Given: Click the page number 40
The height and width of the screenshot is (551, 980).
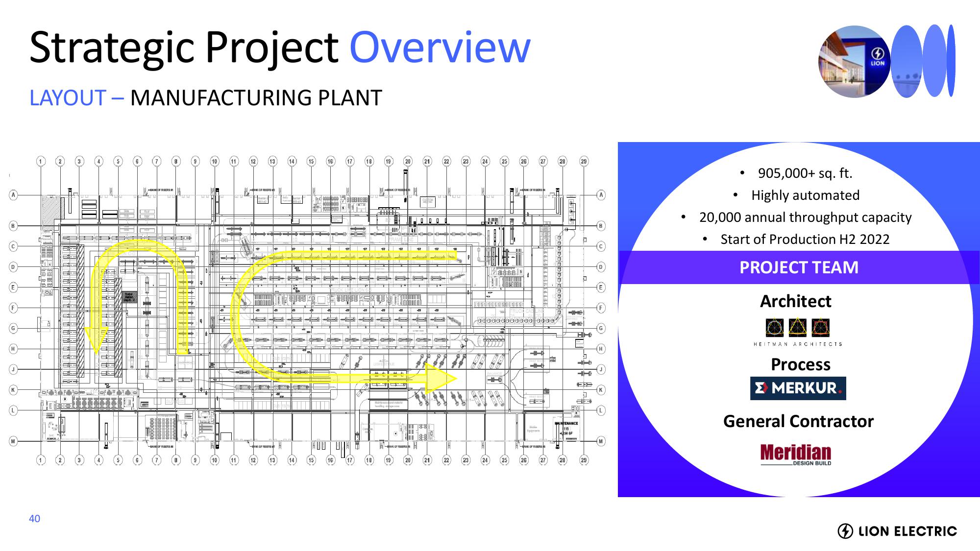Looking at the screenshot, I should point(34,519).
